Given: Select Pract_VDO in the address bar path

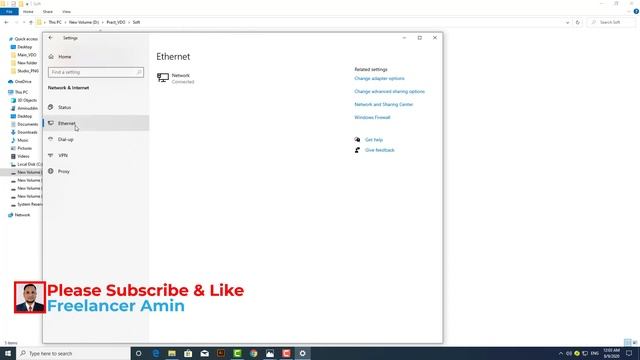Looking at the screenshot, I should [116, 22].
